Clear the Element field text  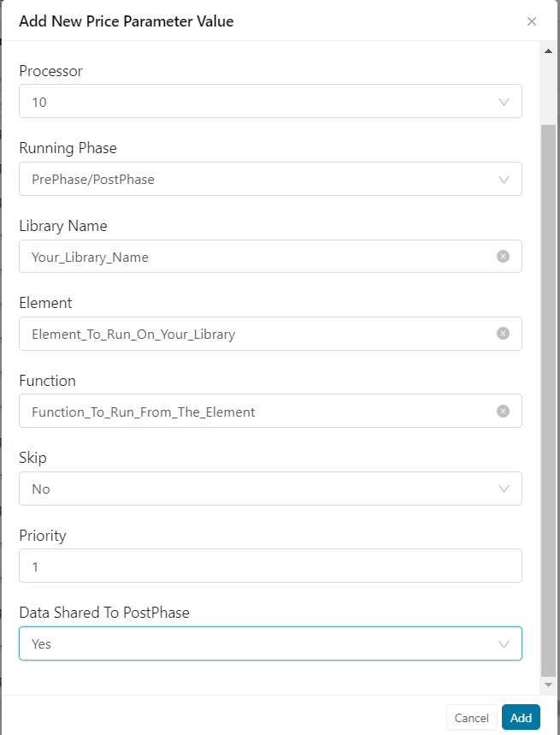coord(503,334)
